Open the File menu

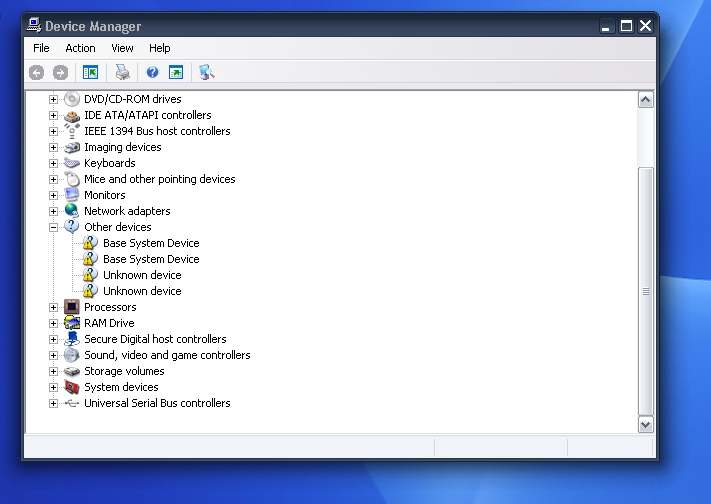[x=41, y=48]
